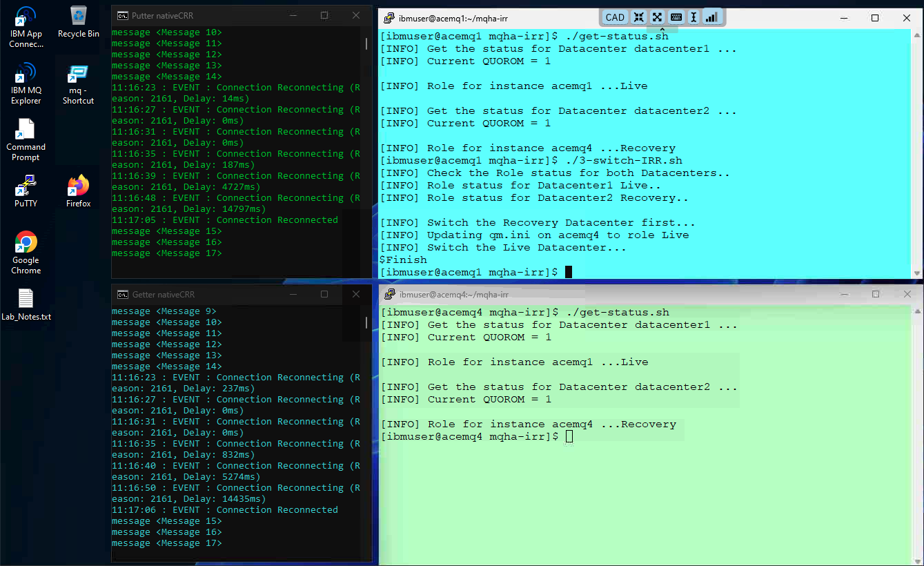Close the Getter nativeCRR window

356,294
